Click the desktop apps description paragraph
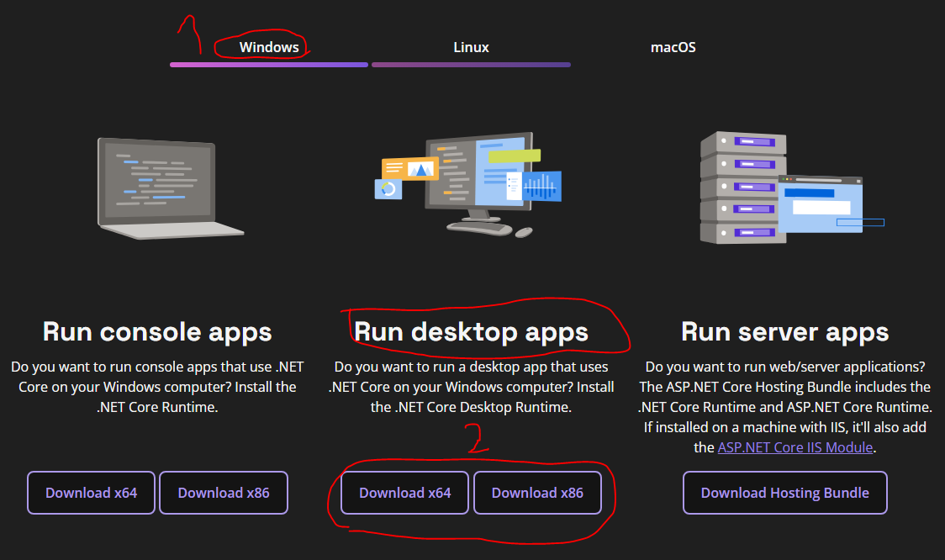Viewport: 945px width, 560px height. [x=472, y=387]
